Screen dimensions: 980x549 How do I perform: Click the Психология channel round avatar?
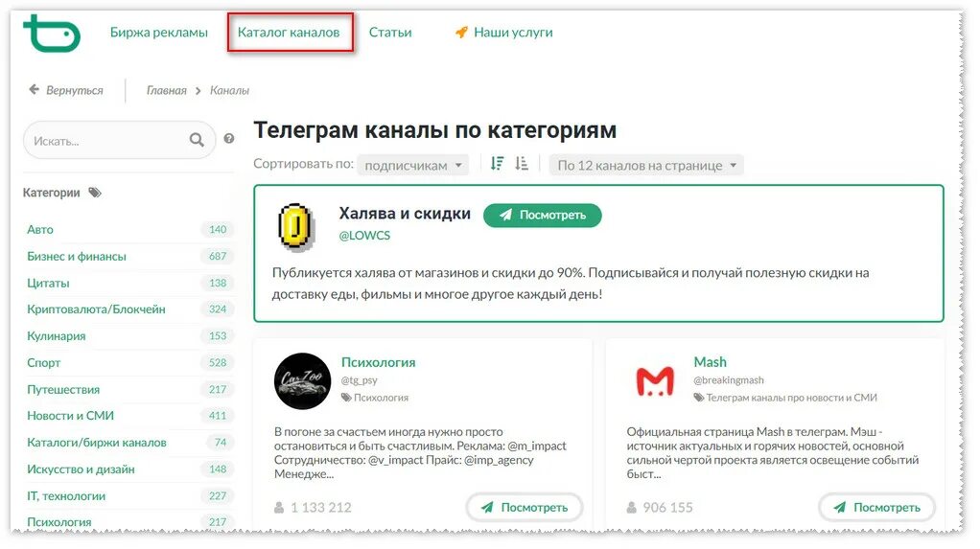(302, 381)
